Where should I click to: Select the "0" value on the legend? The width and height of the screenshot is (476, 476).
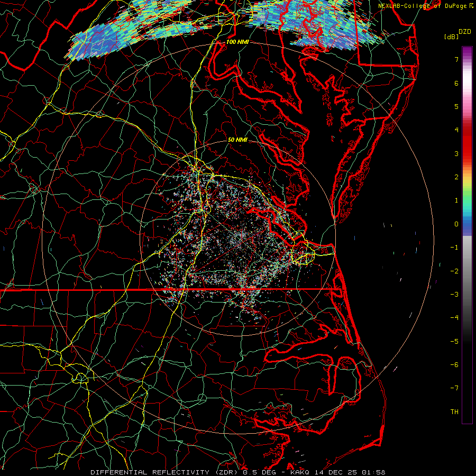(x=456, y=224)
